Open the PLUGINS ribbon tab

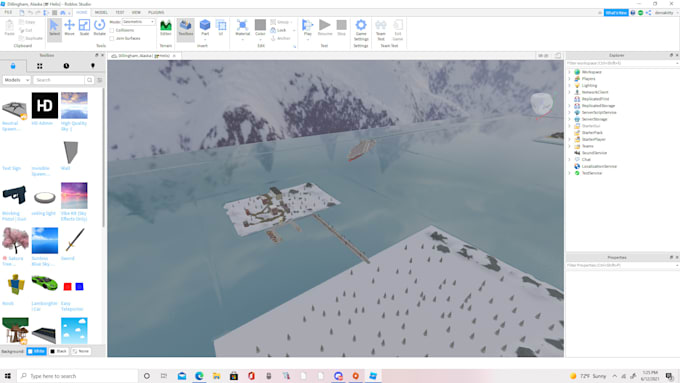[x=156, y=13]
